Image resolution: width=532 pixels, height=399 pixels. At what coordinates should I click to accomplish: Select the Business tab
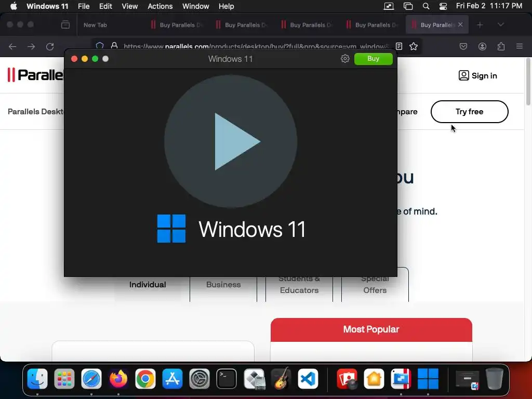click(x=223, y=285)
